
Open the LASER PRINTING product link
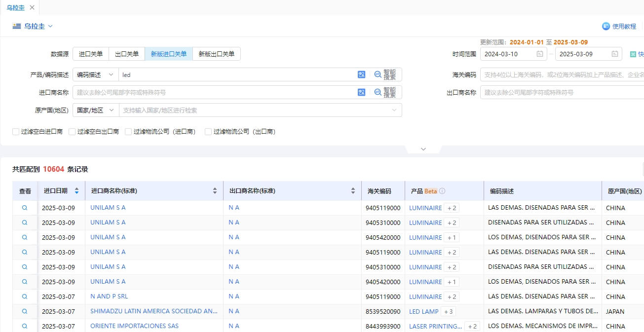[436, 326]
